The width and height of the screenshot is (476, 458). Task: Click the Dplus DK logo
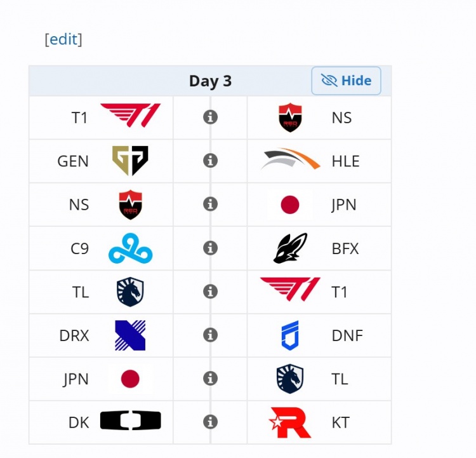pyautogui.click(x=130, y=421)
